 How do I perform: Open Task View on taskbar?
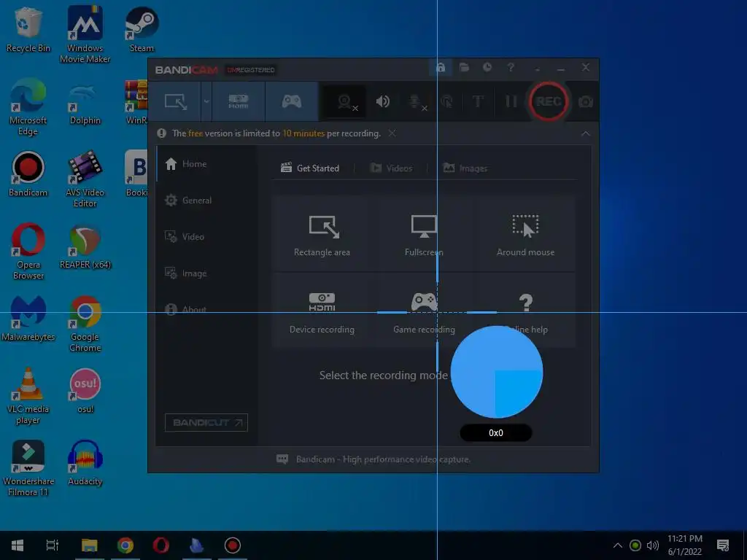point(53,545)
